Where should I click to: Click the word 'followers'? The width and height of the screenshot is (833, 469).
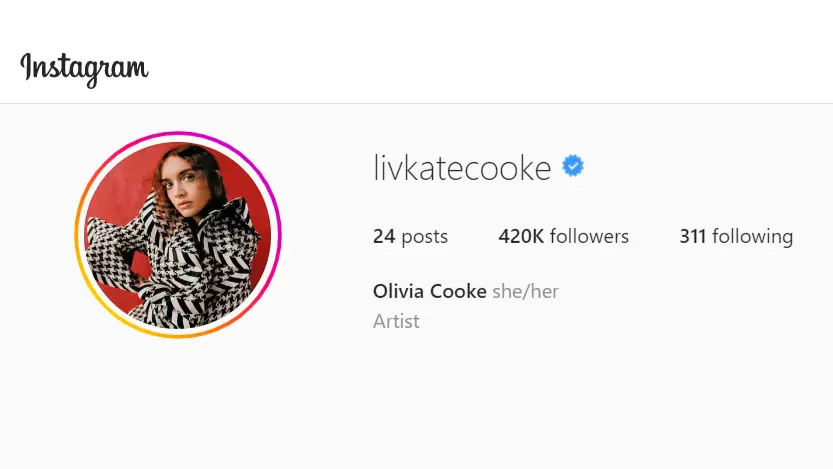click(x=589, y=236)
